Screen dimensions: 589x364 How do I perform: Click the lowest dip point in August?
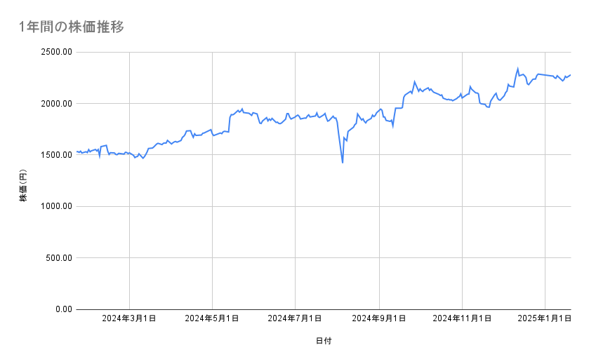coord(342,163)
